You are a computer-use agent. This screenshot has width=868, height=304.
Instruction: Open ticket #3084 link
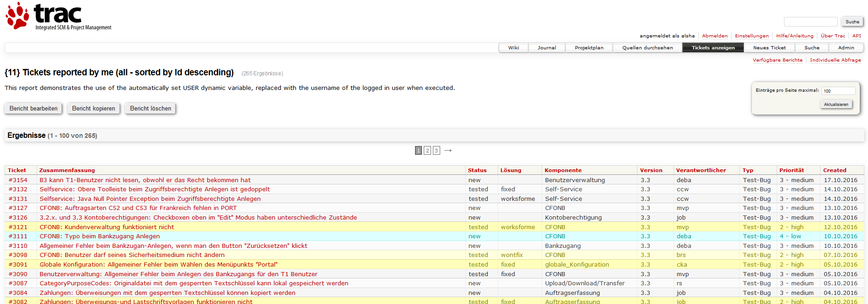(18, 293)
